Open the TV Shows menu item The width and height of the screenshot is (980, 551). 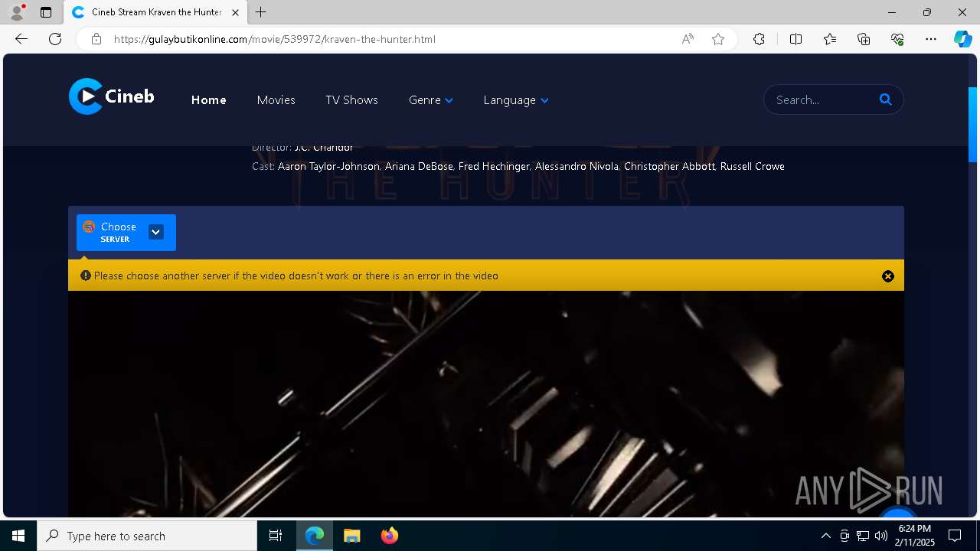point(351,100)
